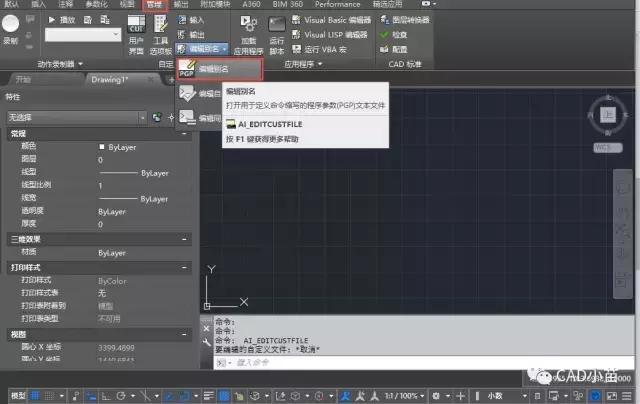Switch to the 附加模块 ribbon tab
This screenshot has width=640, height=404.
tap(216, 4)
